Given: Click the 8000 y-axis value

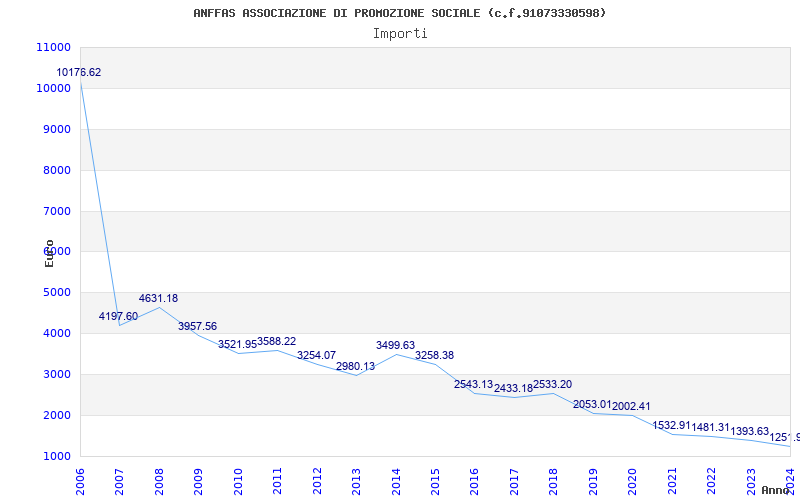Looking at the screenshot, I should click(57, 170).
